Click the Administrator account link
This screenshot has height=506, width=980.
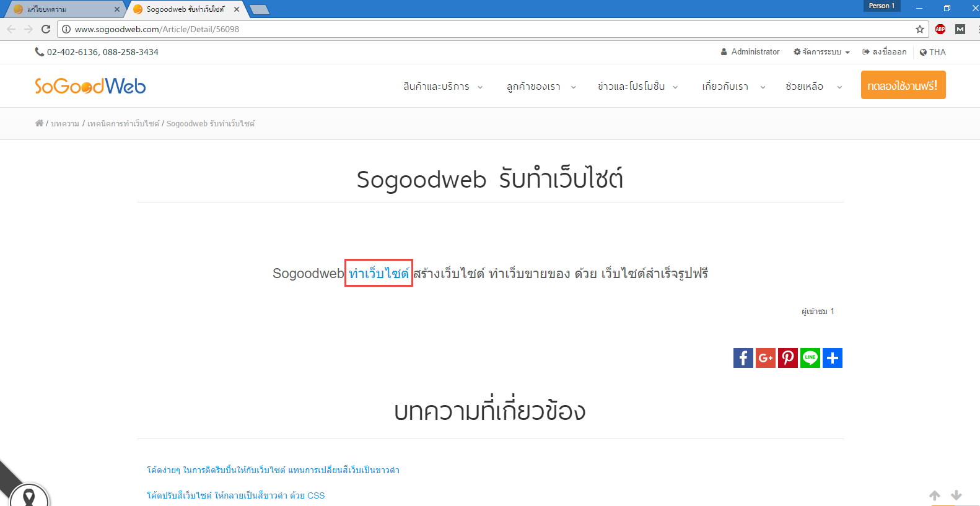pos(750,52)
